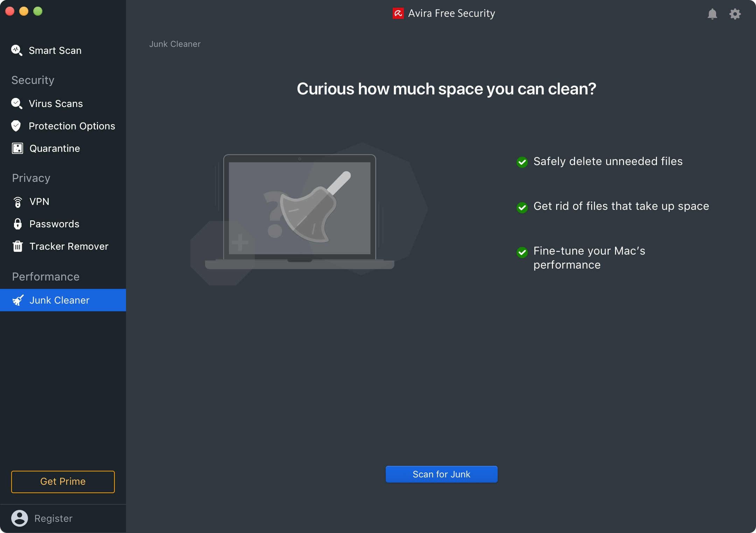Viewport: 756px width, 533px height.
Task: Click the Register link
Action: [x=54, y=518]
